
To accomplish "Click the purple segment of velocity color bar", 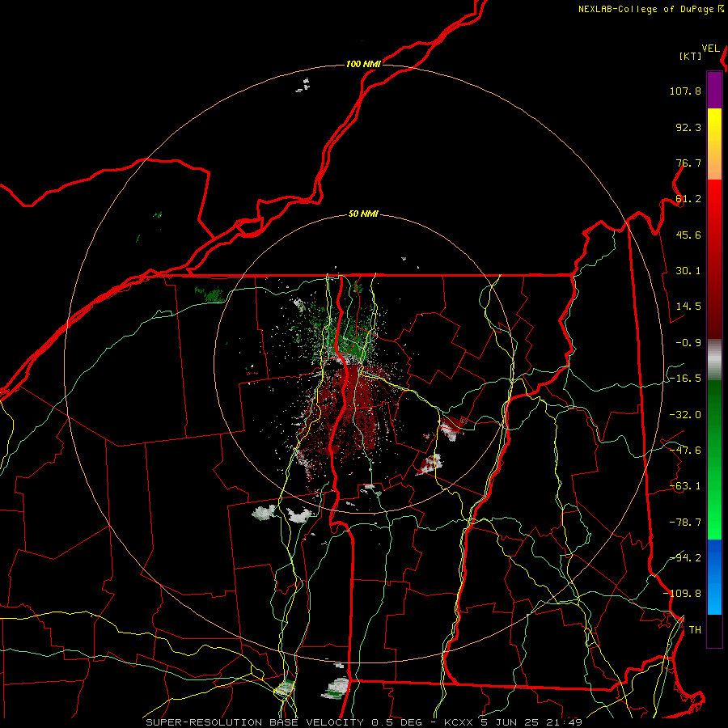I will point(714,90).
